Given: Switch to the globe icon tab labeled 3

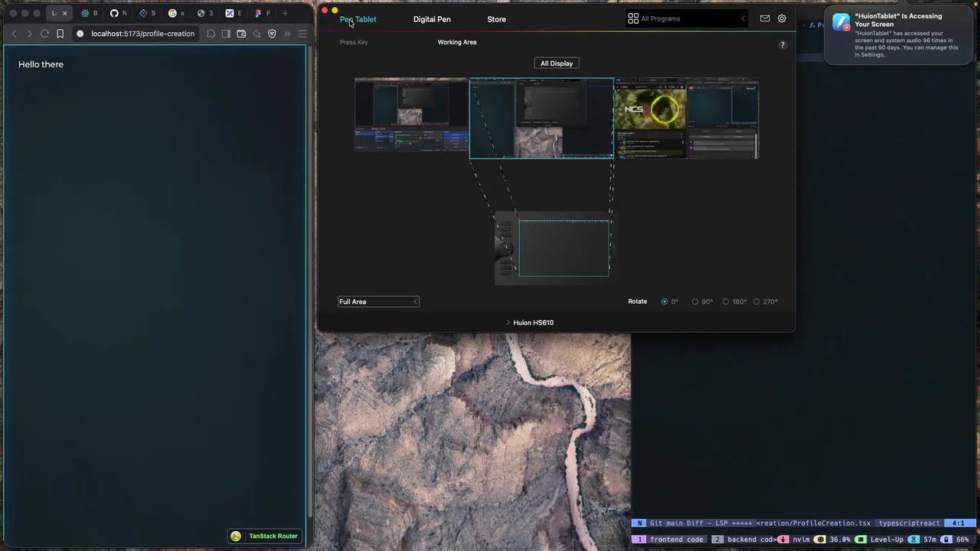Looking at the screenshot, I should [205, 13].
